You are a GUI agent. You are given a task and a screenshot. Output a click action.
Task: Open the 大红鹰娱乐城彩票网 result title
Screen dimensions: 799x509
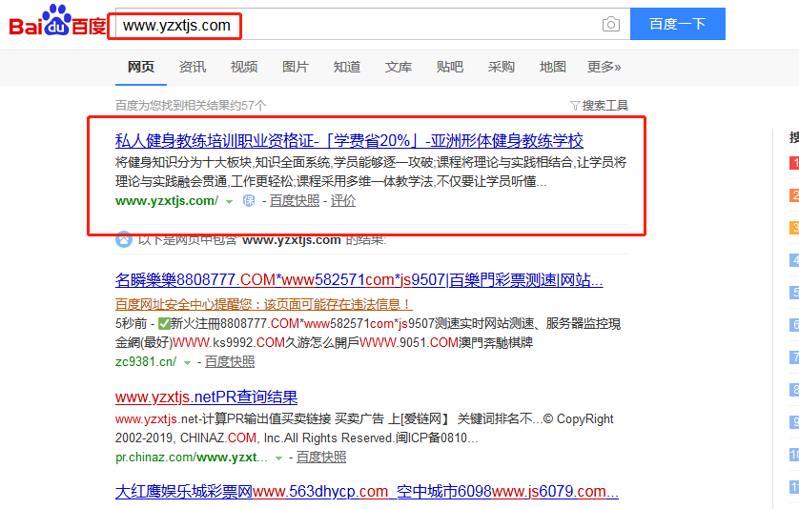coord(366,492)
